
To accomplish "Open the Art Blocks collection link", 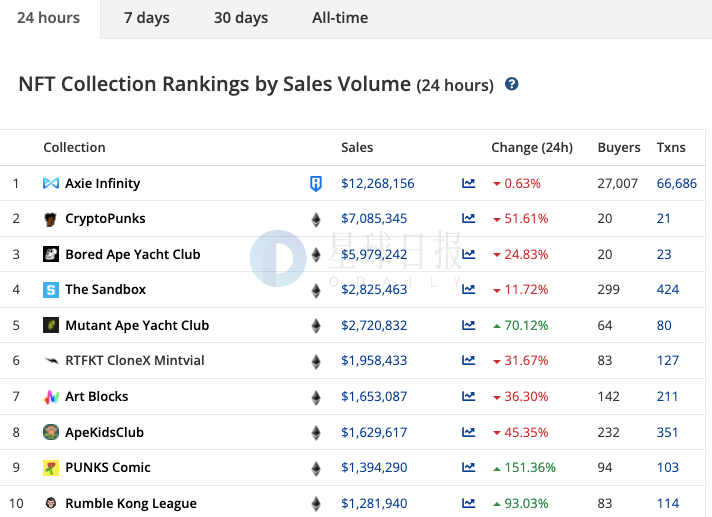I will (97, 396).
